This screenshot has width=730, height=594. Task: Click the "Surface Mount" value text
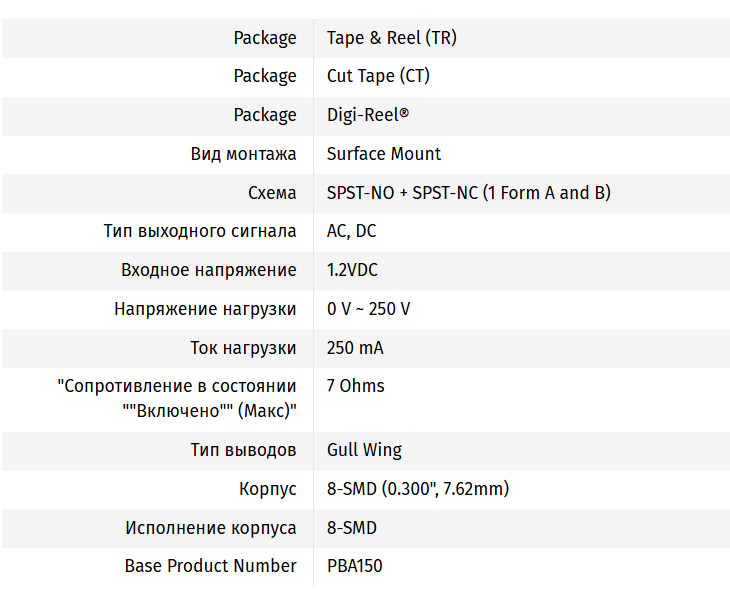click(383, 154)
